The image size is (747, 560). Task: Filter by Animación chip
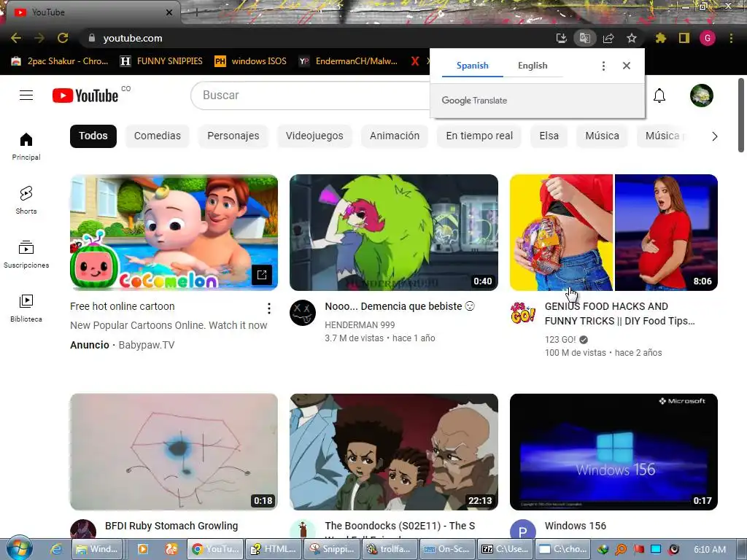point(395,136)
